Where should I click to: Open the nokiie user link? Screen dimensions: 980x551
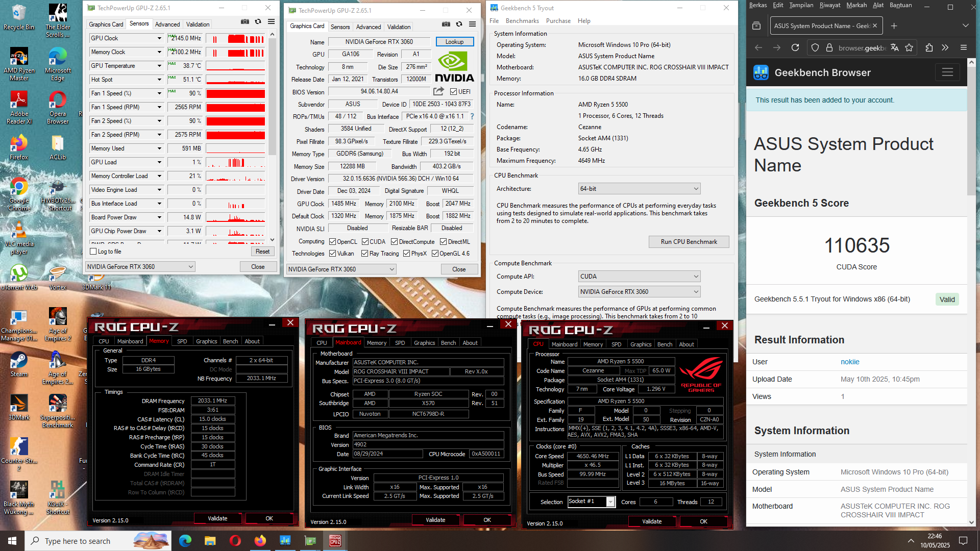[x=850, y=362]
